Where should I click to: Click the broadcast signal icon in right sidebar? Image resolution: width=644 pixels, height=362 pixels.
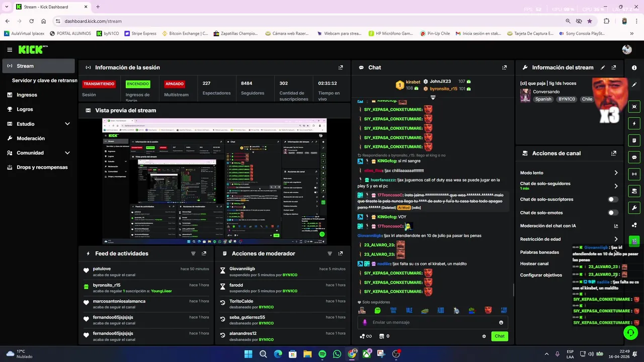pos(634,174)
